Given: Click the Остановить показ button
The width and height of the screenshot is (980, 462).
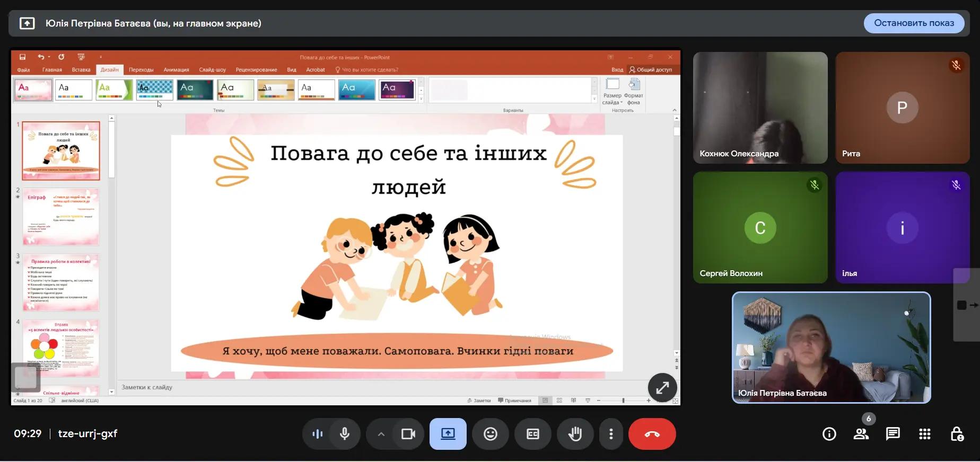Looking at the screenshot, I should tap(914, 23).
